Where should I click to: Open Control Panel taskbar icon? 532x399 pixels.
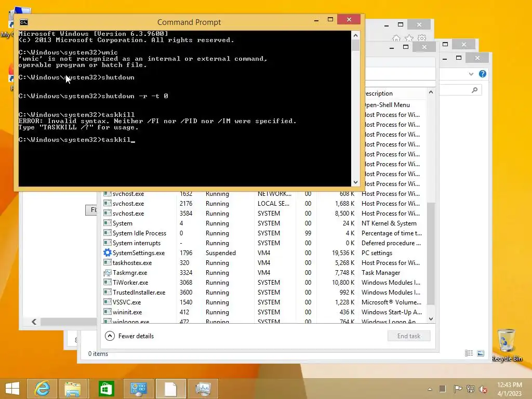(x=138, y=389)
